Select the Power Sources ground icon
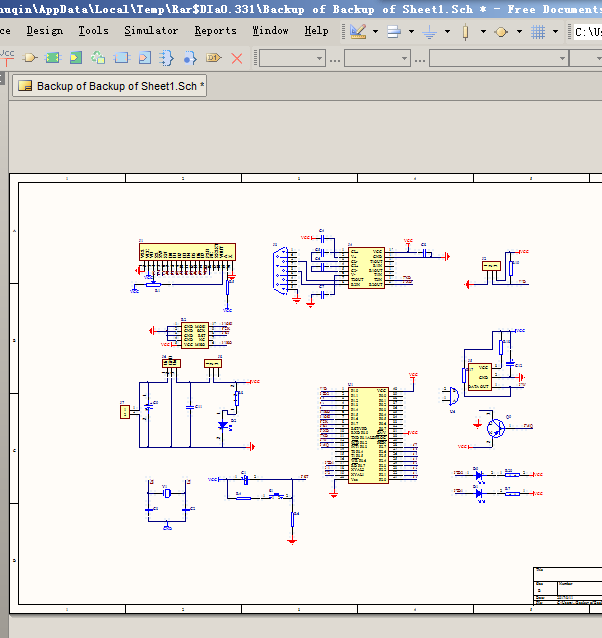Screen dimensions: 602x638 click(x=430, y=31)
